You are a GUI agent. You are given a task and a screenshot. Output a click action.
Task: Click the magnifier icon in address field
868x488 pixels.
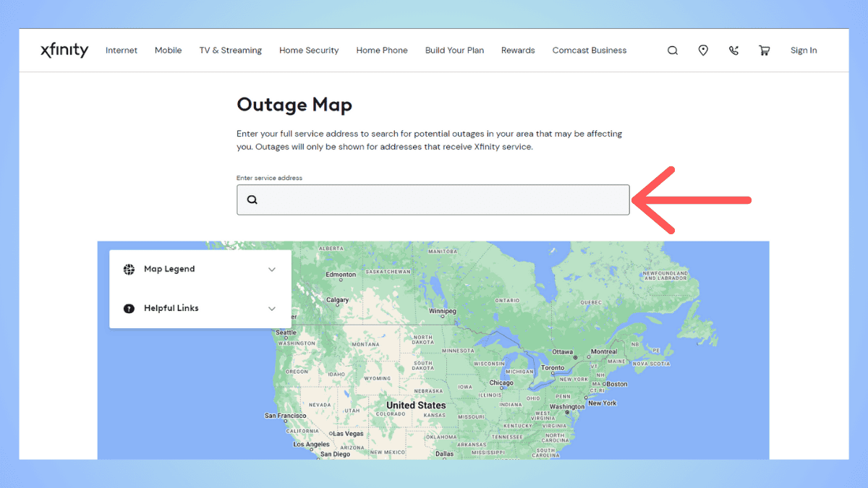[x=252, y=200]
